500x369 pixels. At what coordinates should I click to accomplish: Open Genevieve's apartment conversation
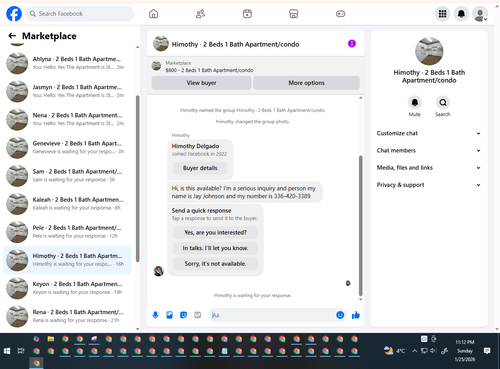click(x=67, y=147)
